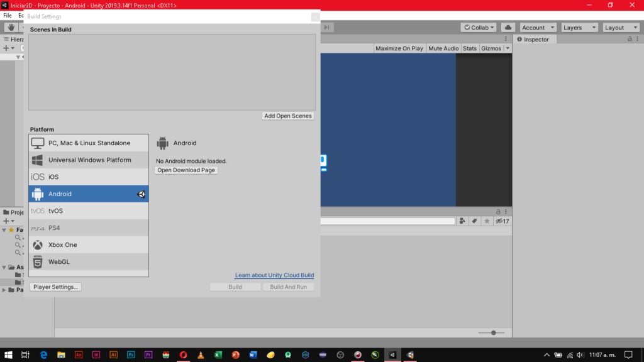Select Xbox One platform
This screenshot has width=644, height=362.
[89, 244]
